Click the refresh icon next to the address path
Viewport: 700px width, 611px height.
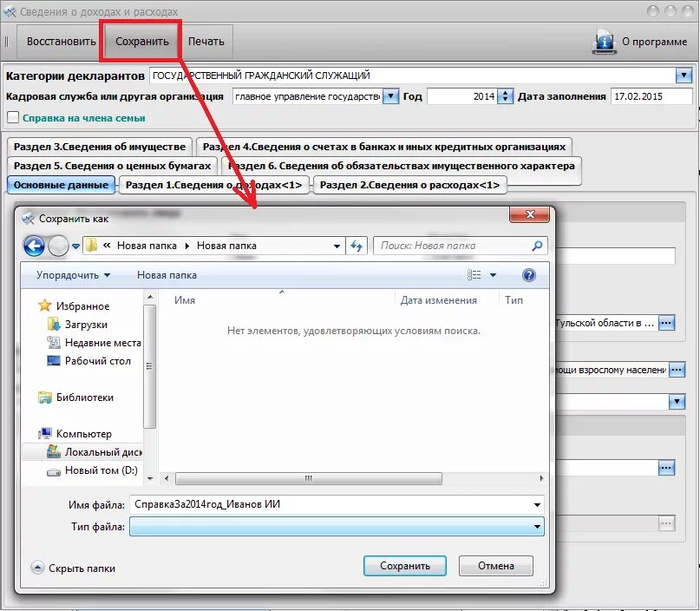click(357, 246)
